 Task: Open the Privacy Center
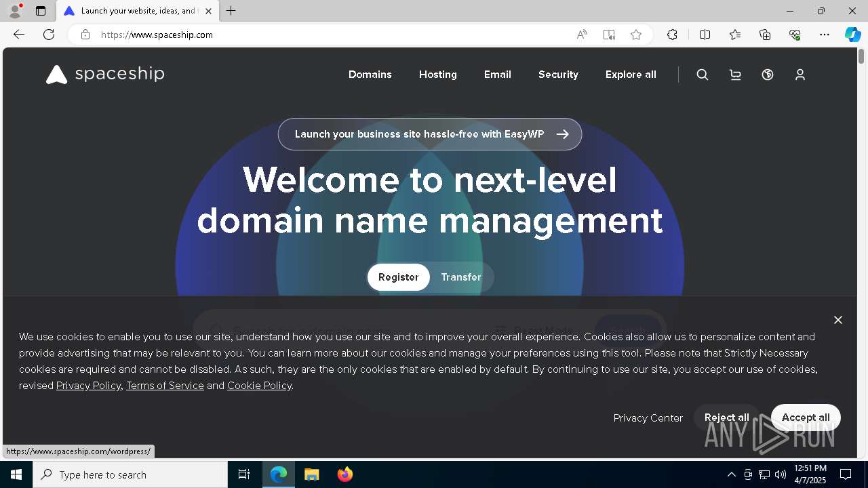click(648, 418)
